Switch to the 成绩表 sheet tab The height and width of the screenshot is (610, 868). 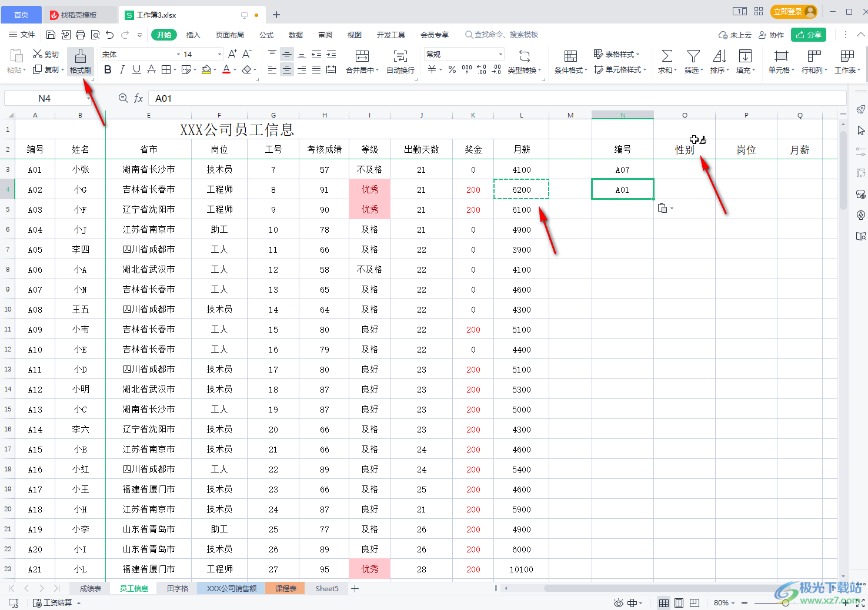91,588
